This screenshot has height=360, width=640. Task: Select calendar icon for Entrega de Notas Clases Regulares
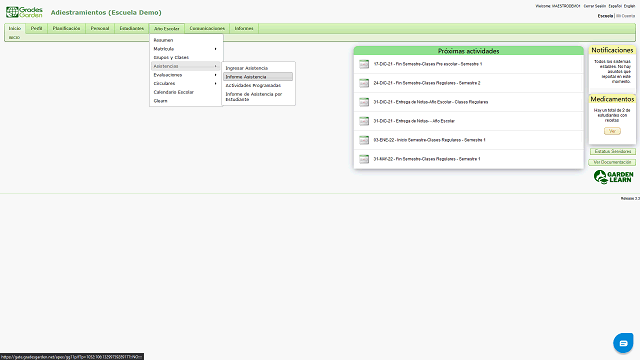coord(364,102)
